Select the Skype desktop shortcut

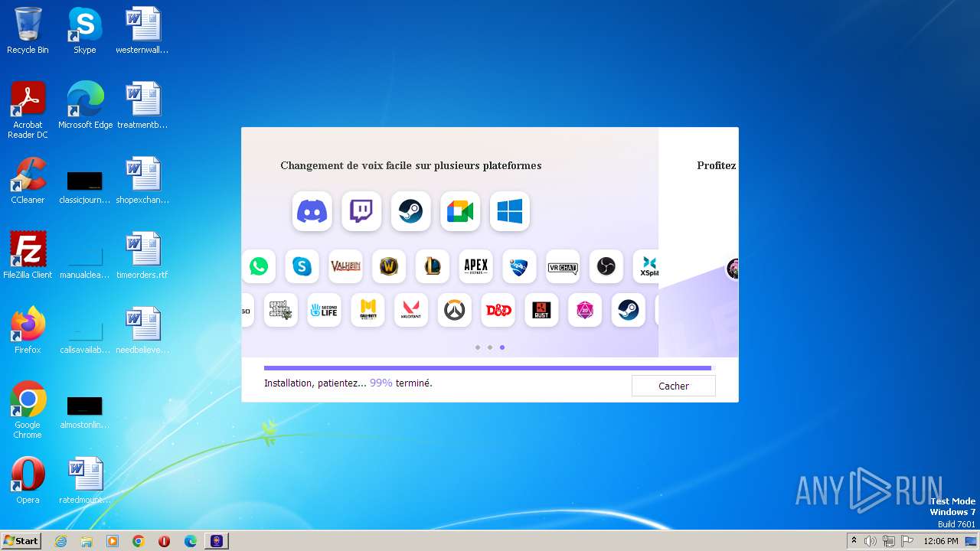click(84, 31)
